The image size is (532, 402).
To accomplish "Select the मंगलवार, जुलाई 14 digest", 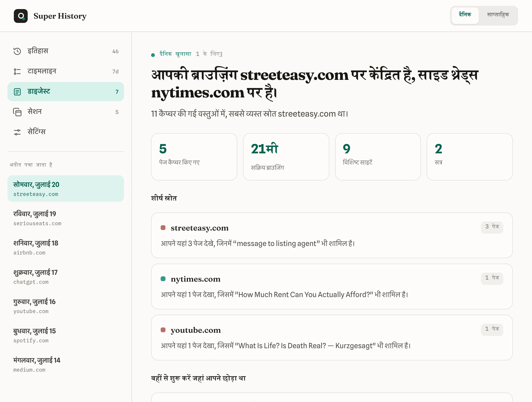I will pos(66,364).
